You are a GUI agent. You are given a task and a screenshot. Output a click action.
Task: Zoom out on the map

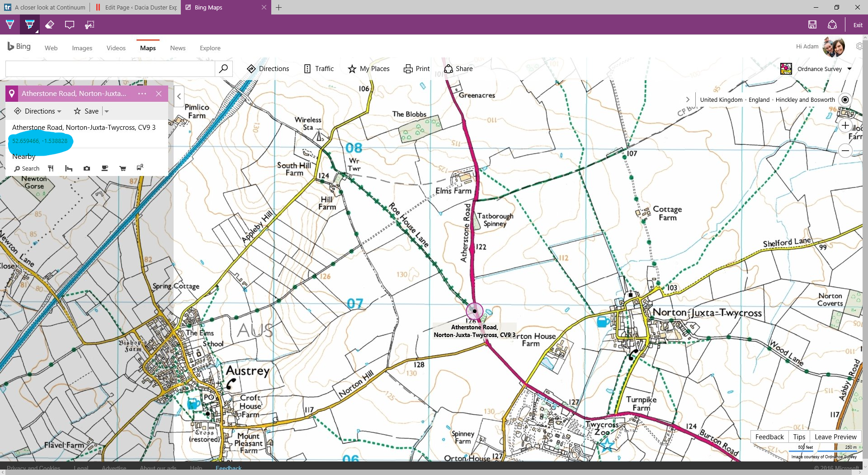pos(845,151)
